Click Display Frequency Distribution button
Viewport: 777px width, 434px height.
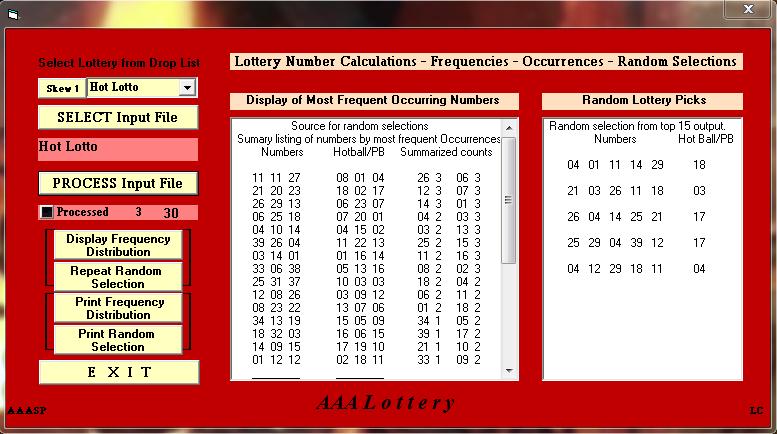pos(118,245)
